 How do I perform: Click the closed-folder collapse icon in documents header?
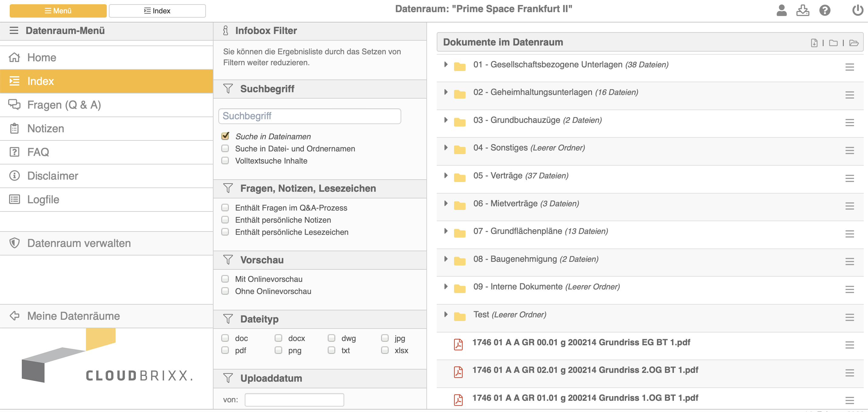tap(833, 43)
